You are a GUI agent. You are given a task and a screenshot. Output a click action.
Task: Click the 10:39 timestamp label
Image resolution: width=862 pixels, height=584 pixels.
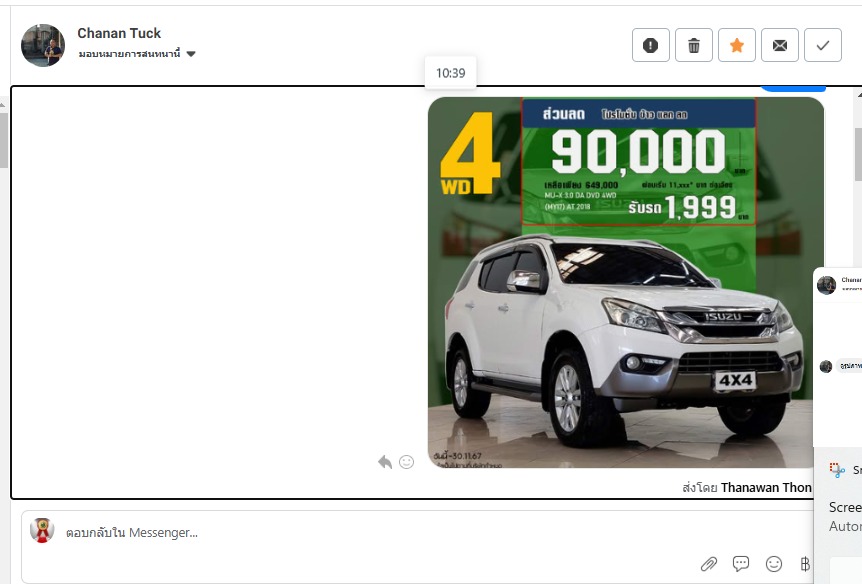point(450,73)
